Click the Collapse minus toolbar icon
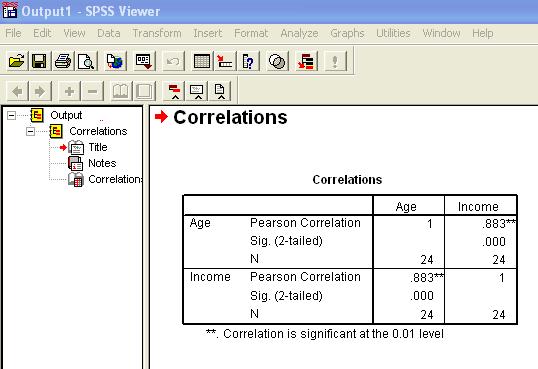Screen dimensions: 538x369 [x=92, y=91]
